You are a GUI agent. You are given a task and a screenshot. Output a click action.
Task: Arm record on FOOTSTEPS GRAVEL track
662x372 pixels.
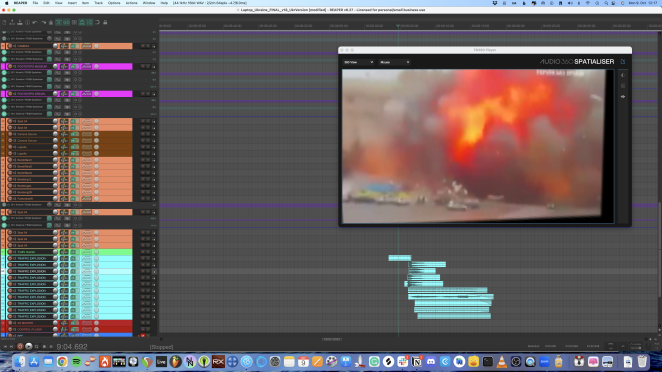pyautogui.click(x=10, y=94)
